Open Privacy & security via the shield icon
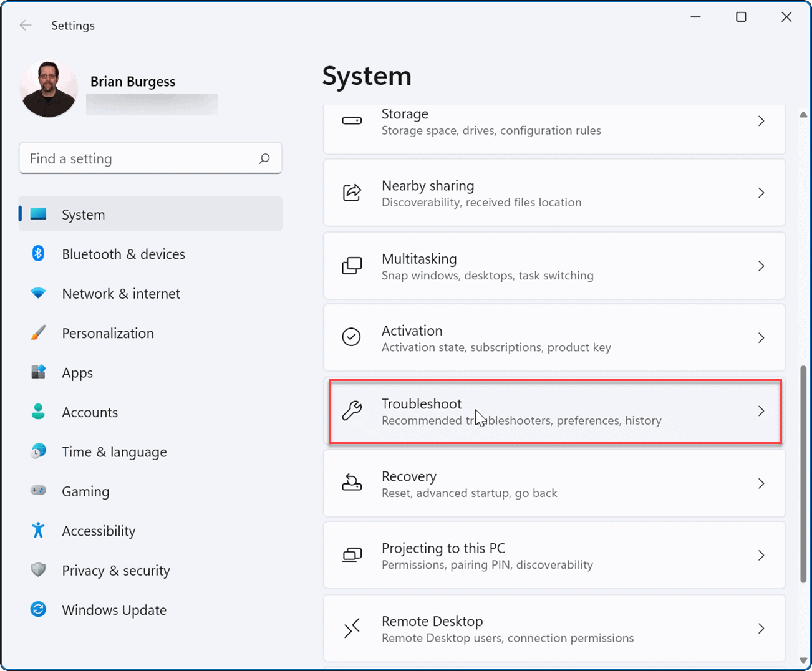The width and height of the screenshot is (812, 671). click(38, 570)
